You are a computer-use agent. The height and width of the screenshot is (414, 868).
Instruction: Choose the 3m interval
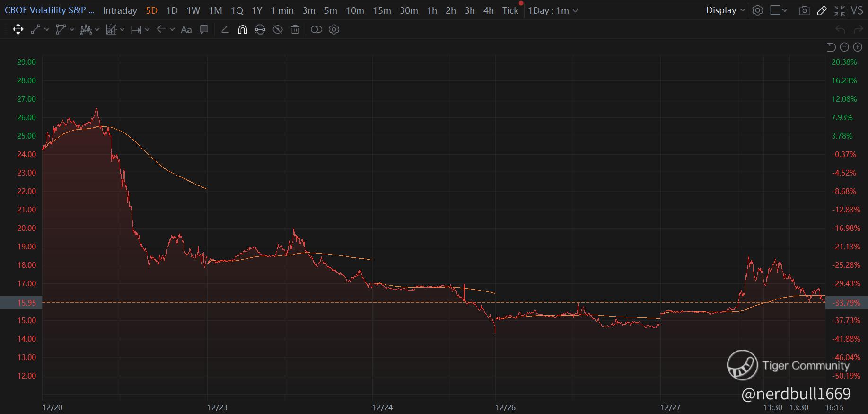(x=309, y=10)
